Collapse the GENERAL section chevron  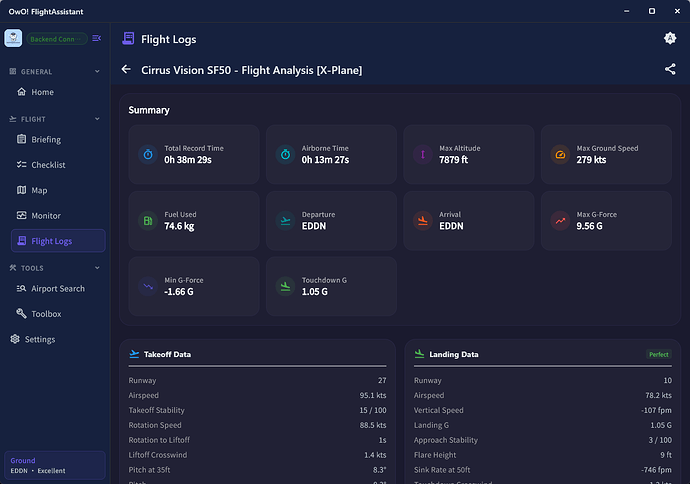coord(97,71)
